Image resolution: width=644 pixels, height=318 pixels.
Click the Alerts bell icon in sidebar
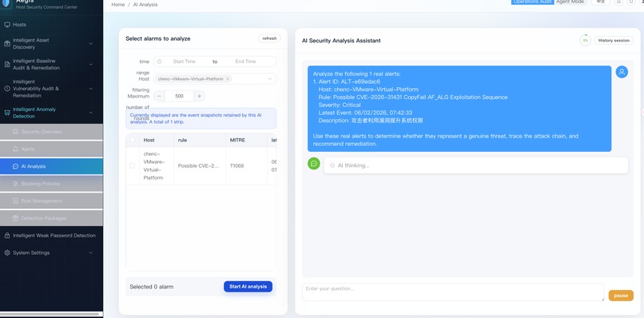[x=16, y=149]
